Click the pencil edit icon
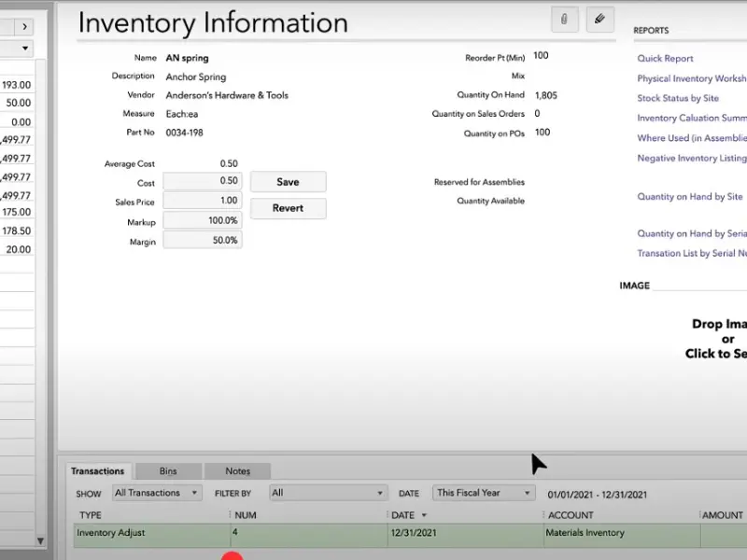Viewport: 747px width, 560px height. [599, 19]
